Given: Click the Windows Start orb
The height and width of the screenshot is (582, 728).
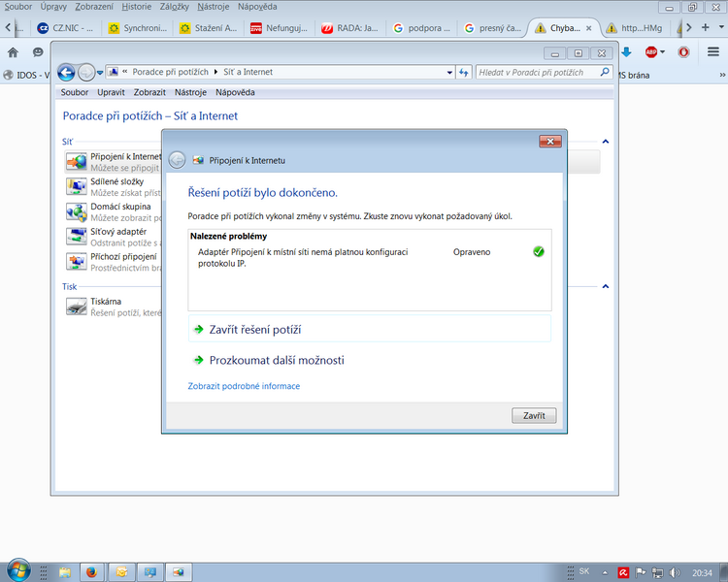Looking at the screenshot, I should tap(17, 570).
